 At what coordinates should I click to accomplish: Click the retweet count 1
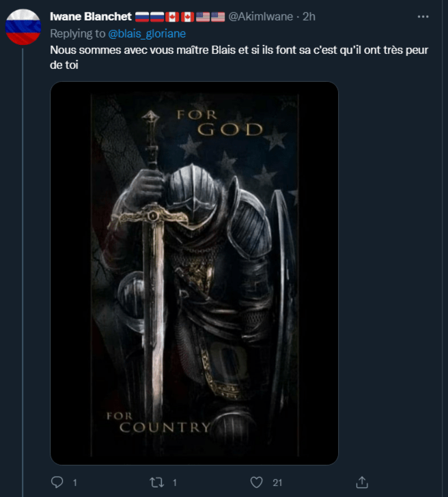(x=174, y=483)
